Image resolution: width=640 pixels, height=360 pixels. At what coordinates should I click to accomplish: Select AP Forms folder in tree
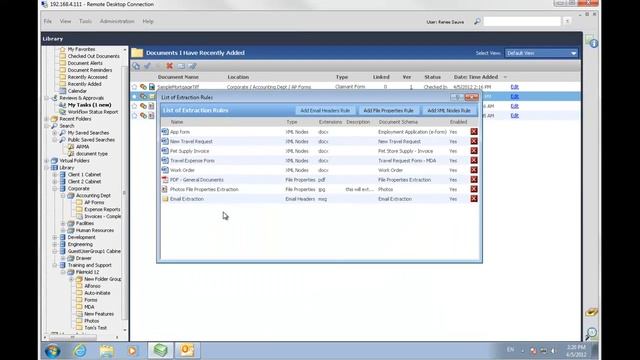(94, 202)
